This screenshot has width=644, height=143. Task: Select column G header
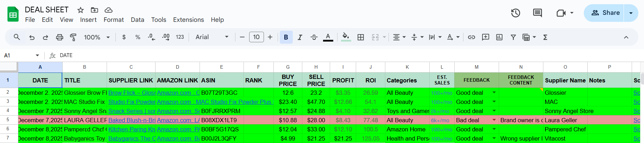288,67
